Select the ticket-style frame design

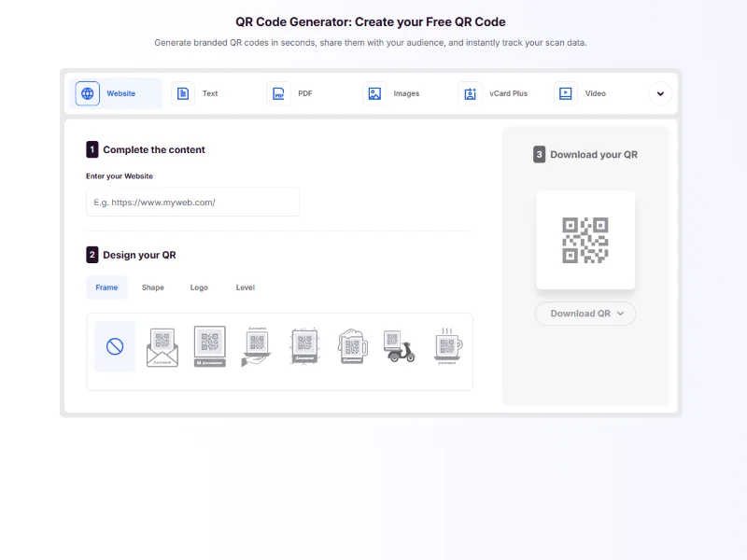click(x=304, y=346)
